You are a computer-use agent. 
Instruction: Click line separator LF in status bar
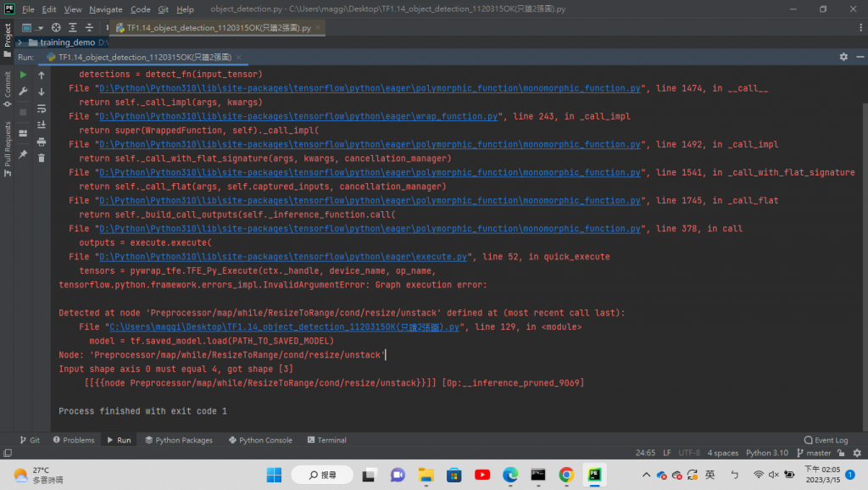(667, 453)
